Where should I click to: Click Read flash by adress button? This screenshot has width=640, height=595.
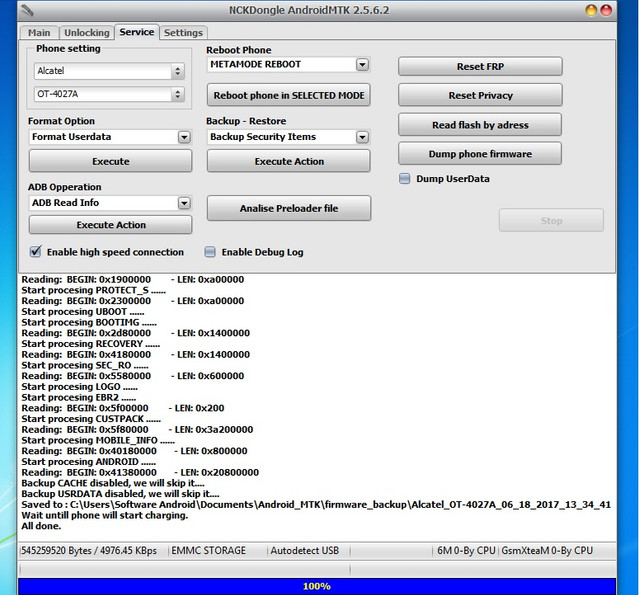pyautogui.click(x=480, y=124)
